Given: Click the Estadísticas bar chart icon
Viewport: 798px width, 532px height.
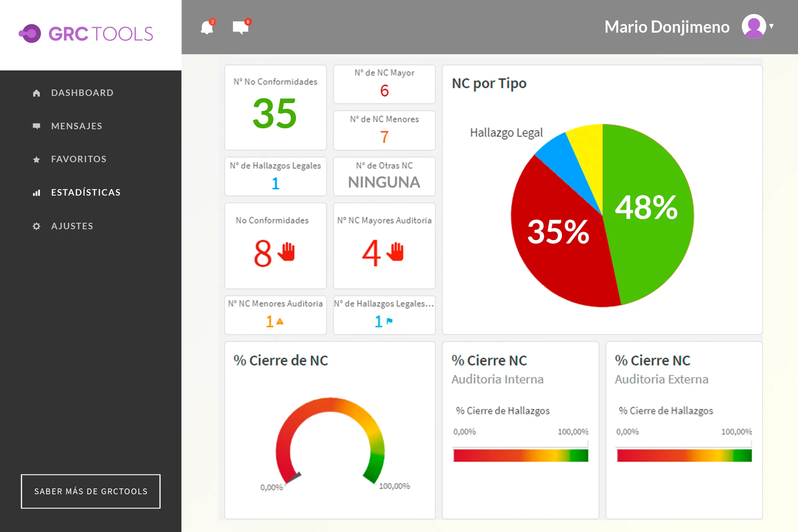Looking at the screenshot, I should tap(36, 193).
